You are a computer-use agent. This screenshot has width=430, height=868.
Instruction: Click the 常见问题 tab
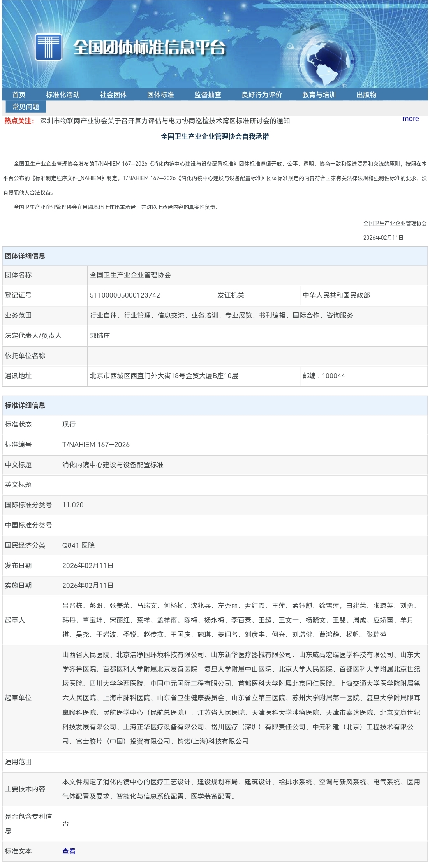26,107
